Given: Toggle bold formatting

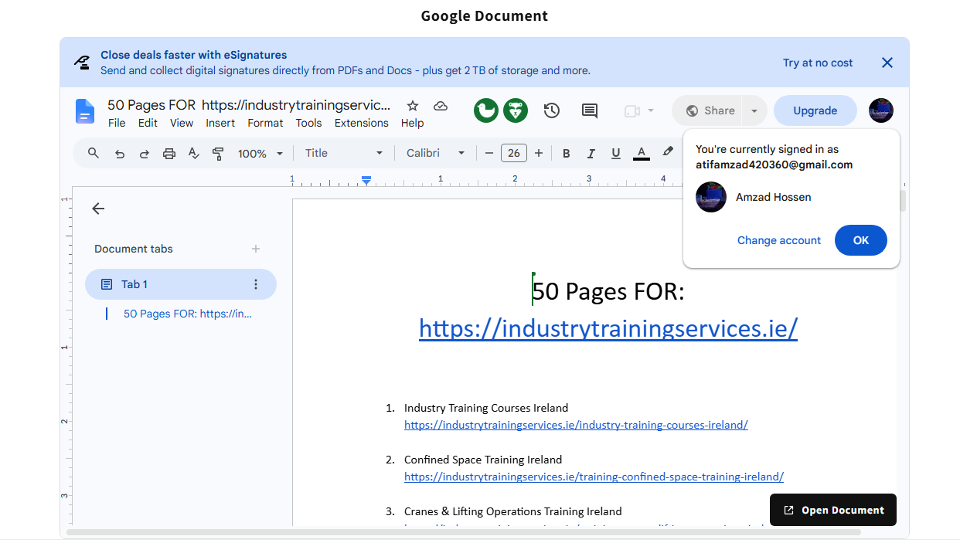Looking at the screenshot, I should coord(567,154).
